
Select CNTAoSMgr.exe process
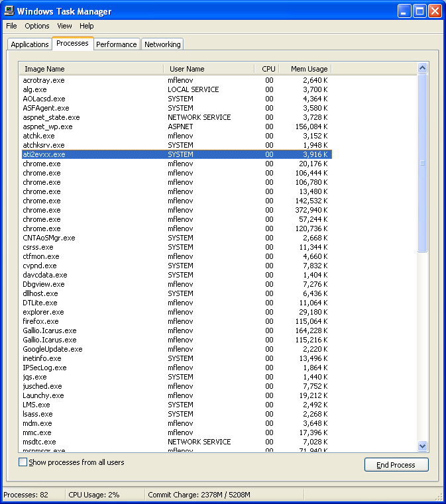pos(176,238)
